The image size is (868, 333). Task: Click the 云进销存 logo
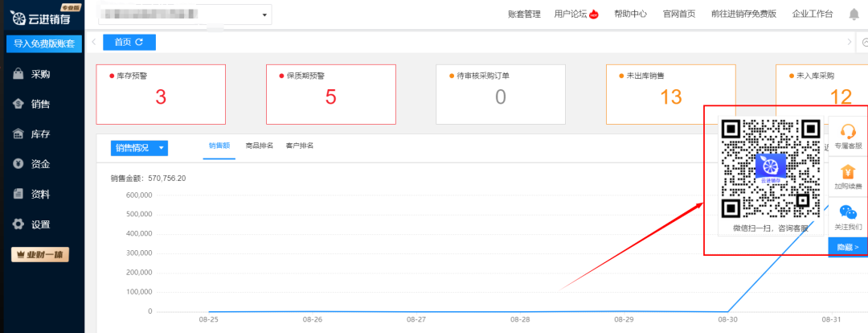click(42, 17)
